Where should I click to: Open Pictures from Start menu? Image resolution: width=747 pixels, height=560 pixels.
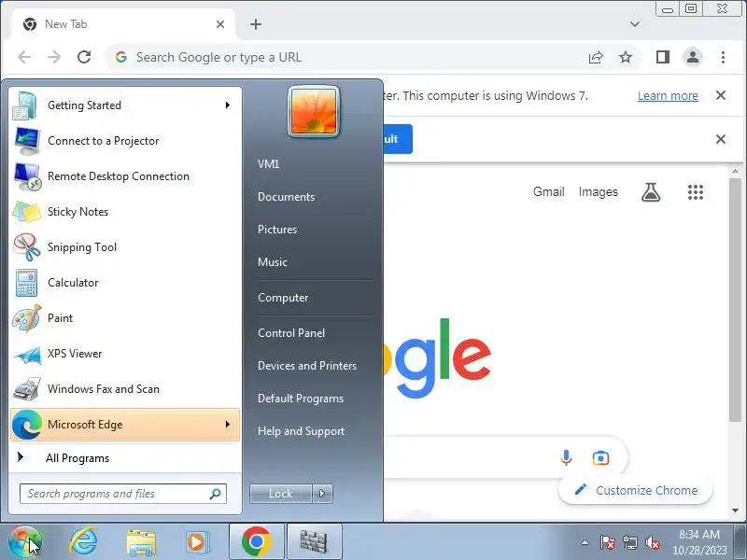277,230
